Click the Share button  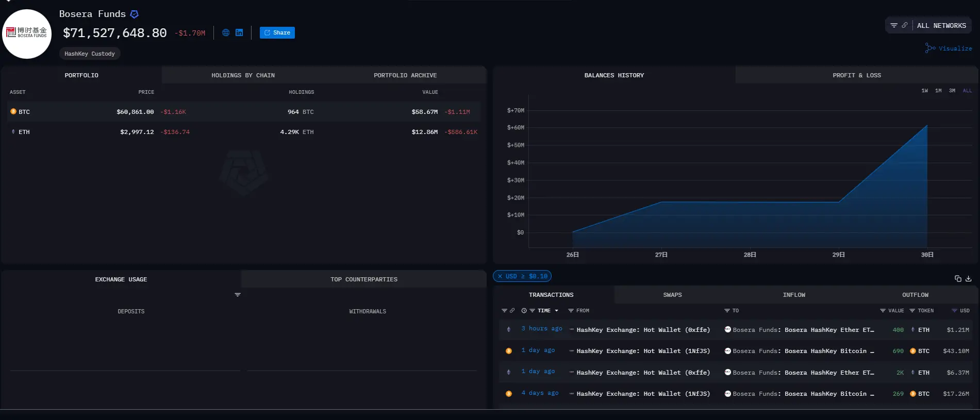pyautogui.click(x=277, y=32)
